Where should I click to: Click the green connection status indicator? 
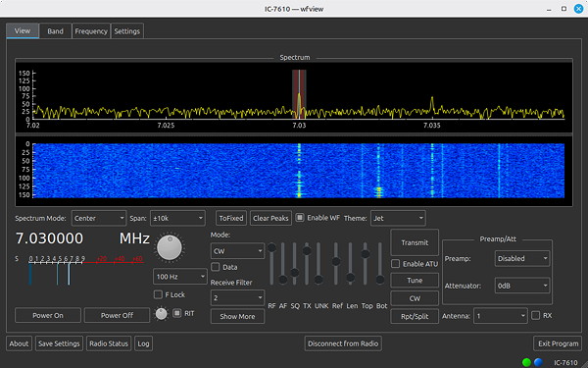click(526, 362)
